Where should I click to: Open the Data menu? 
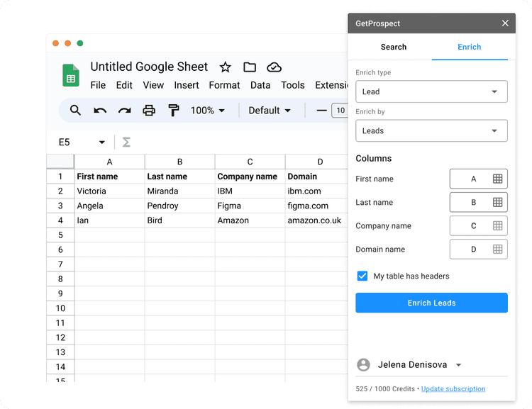pyautogui.click(x=260, y=85)
